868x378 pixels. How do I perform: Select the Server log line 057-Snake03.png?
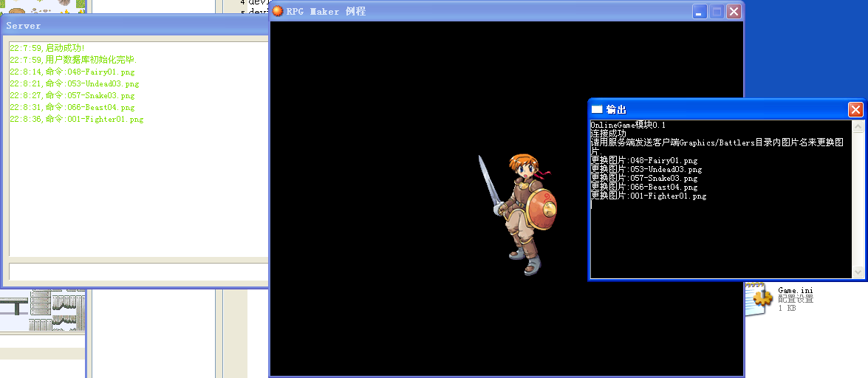tap(72, 95)
